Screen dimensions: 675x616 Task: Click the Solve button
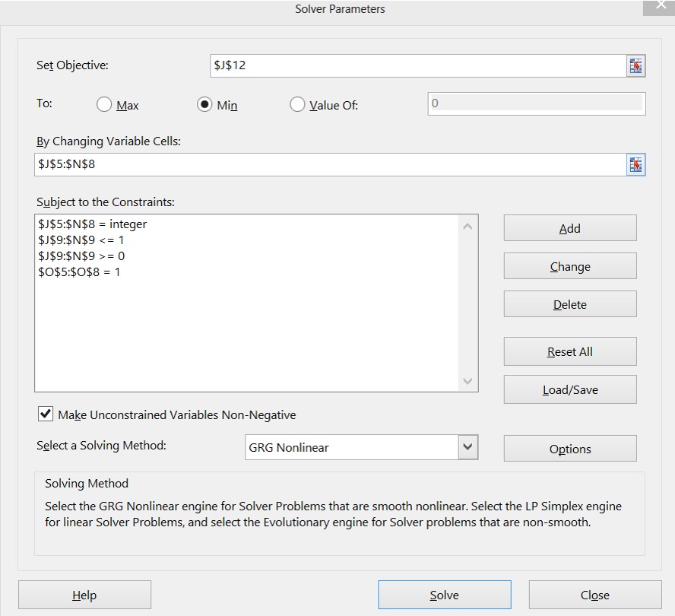tap(445, 595)
